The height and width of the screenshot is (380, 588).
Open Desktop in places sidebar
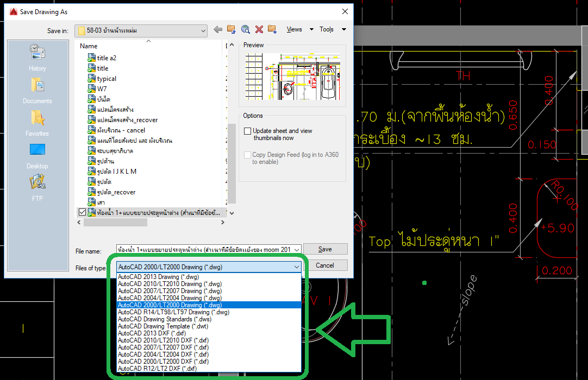[37, 155]
